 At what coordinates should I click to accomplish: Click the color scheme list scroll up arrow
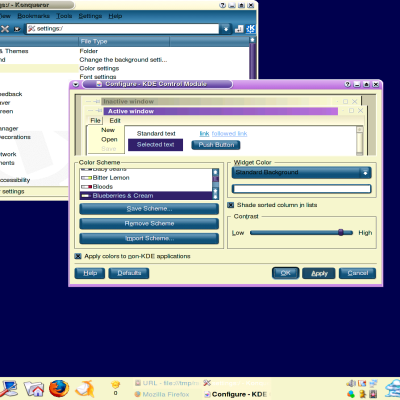click(215, 172)
